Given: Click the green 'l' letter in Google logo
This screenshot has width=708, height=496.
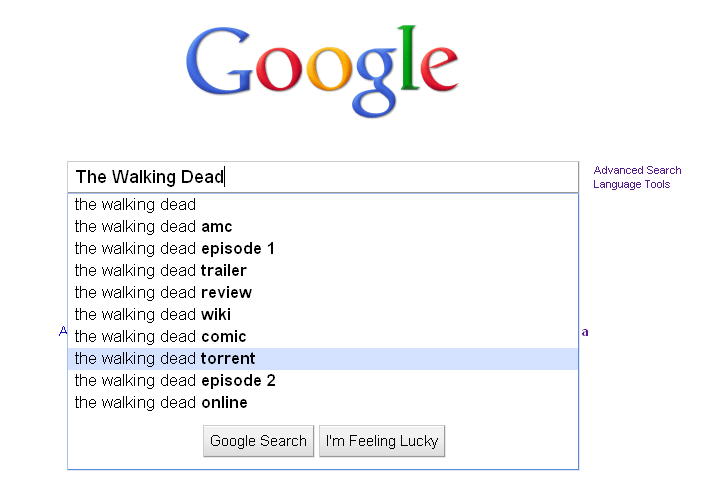Looking at the screenshot, I should [x=409, y=57].
